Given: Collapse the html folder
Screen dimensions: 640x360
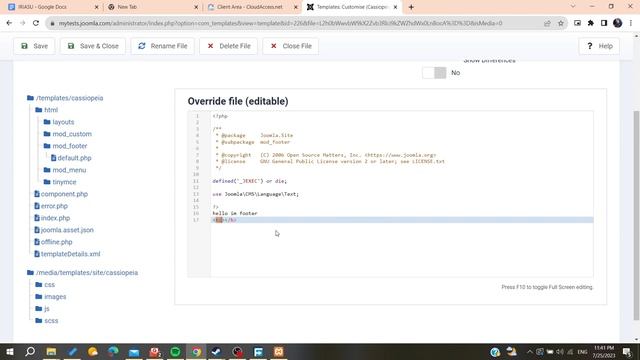Looking at the screenshot, I should [47, 110].
